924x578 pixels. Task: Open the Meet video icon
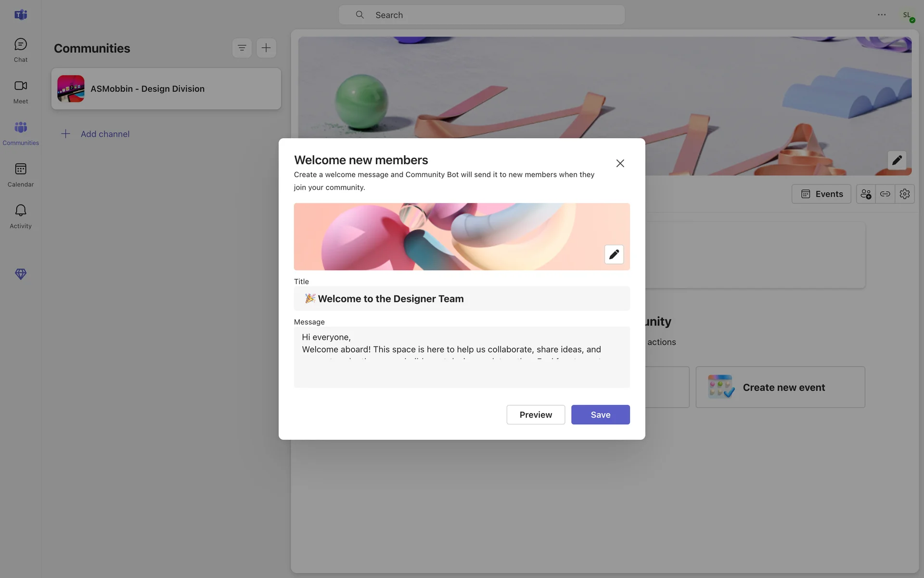click(20, 92)
